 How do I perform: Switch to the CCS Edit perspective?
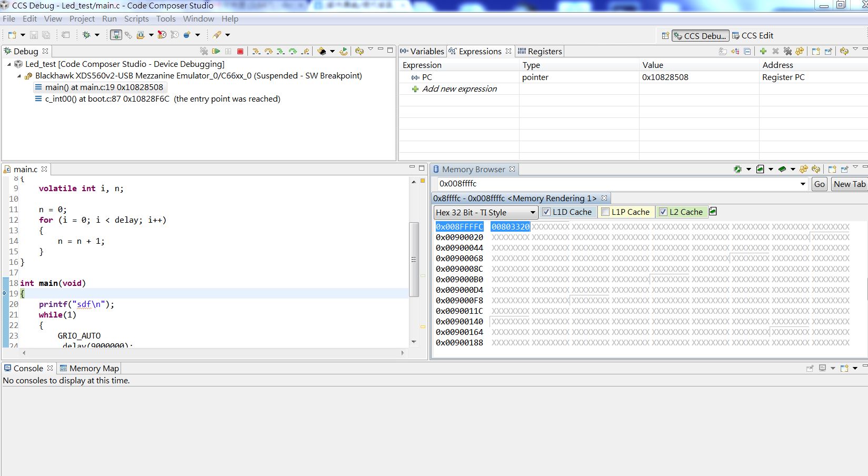point(753,35)
